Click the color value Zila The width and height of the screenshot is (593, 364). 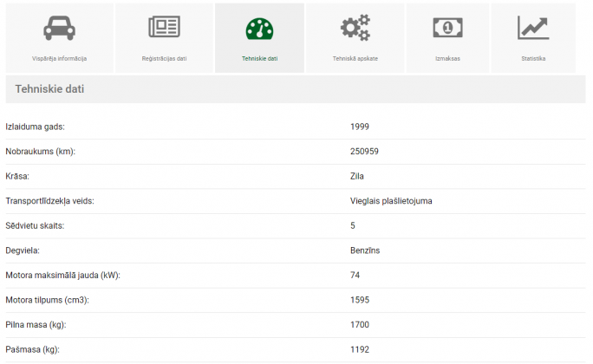pyautogui.click(x=356, y=176)
